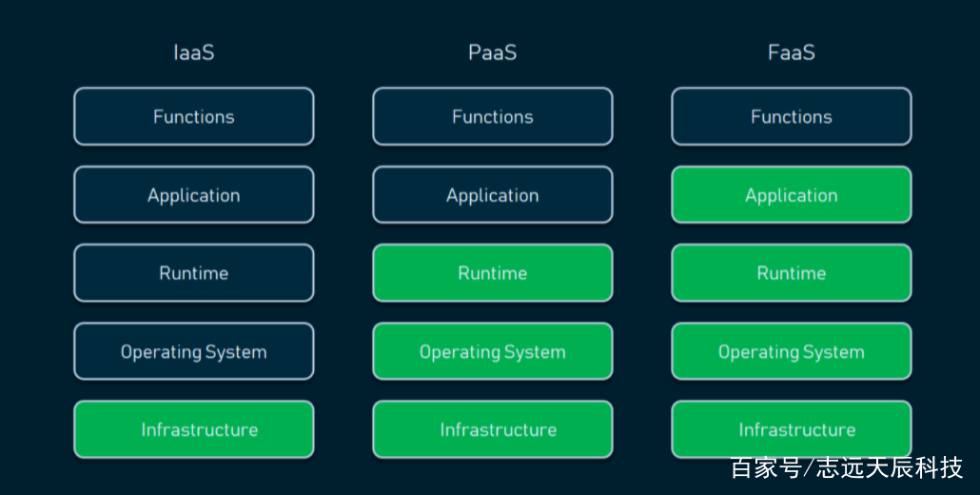Click Operating System box under IaaS
This screenshot has height=495, width=980.
(194, 351)
